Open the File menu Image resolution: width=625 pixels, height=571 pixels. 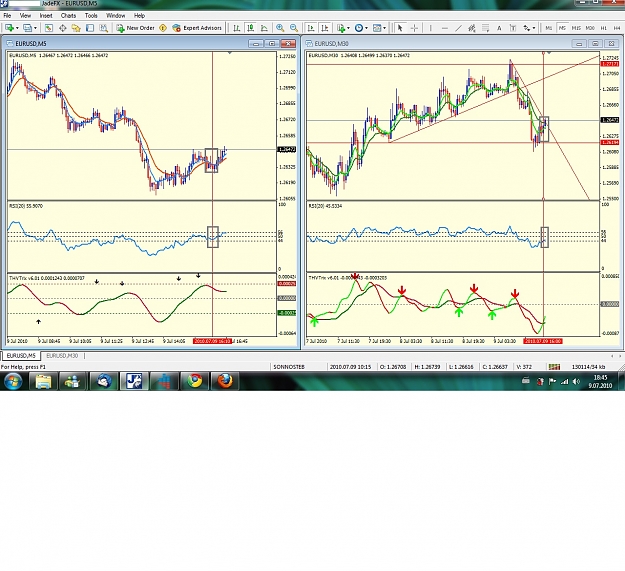[x=7, y=16]
